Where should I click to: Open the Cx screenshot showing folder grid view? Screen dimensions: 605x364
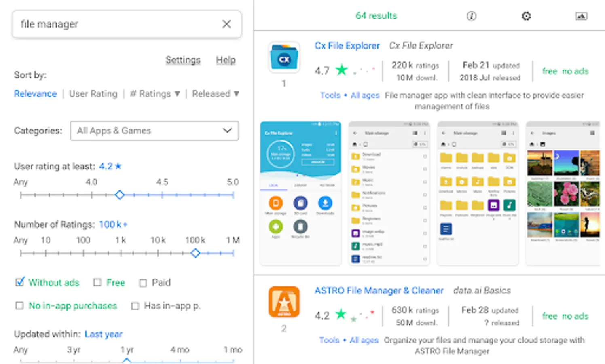click(x=478, y=193)
